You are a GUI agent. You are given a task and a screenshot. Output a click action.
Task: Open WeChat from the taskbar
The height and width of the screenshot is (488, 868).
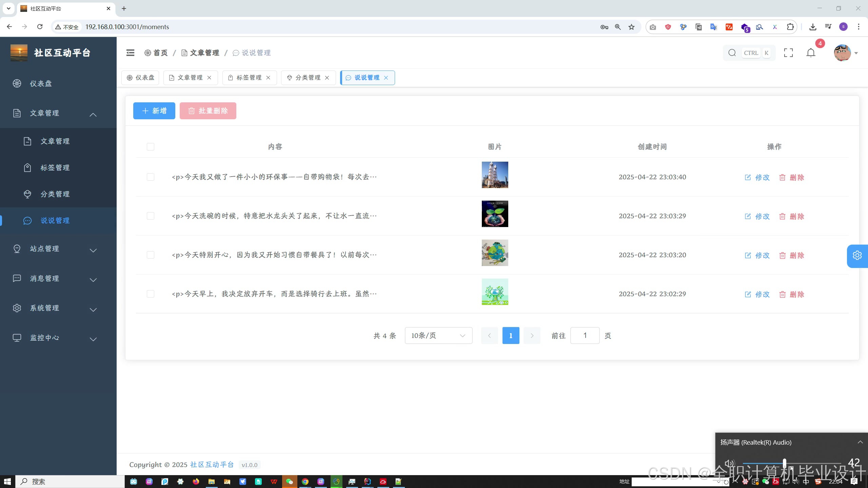[x=289, y=482]
